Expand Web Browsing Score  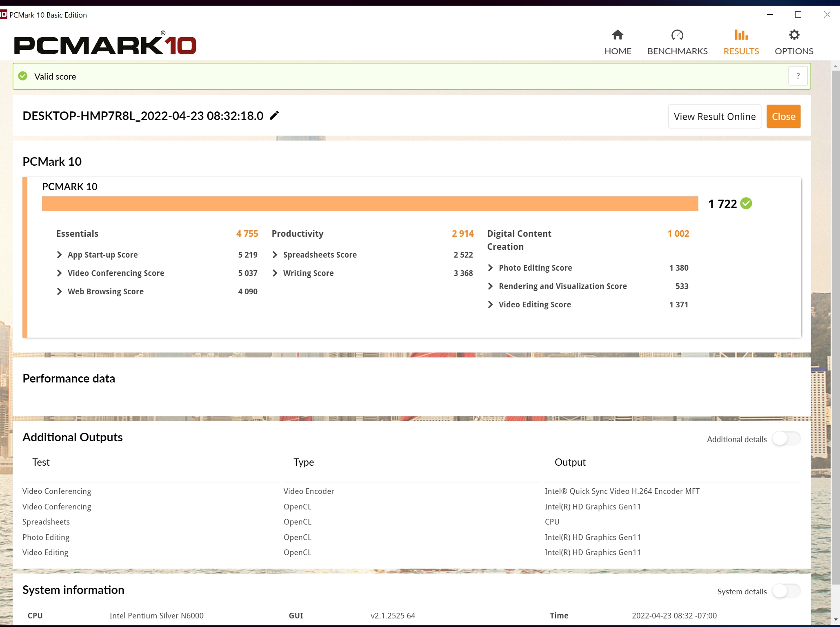click(59, 291)
